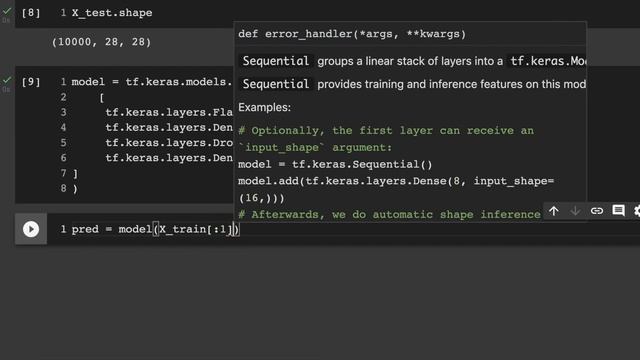This screenshot has height=360, width=640.
Task: Click the model.add(tf.keras.layers.Dense example line
Action: coord(396,181)
